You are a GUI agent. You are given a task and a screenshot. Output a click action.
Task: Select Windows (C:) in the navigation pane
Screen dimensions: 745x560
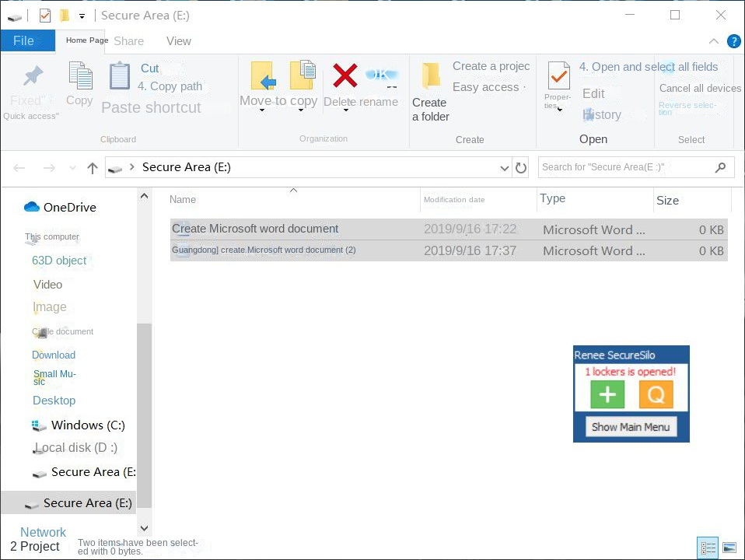[87, 425]
